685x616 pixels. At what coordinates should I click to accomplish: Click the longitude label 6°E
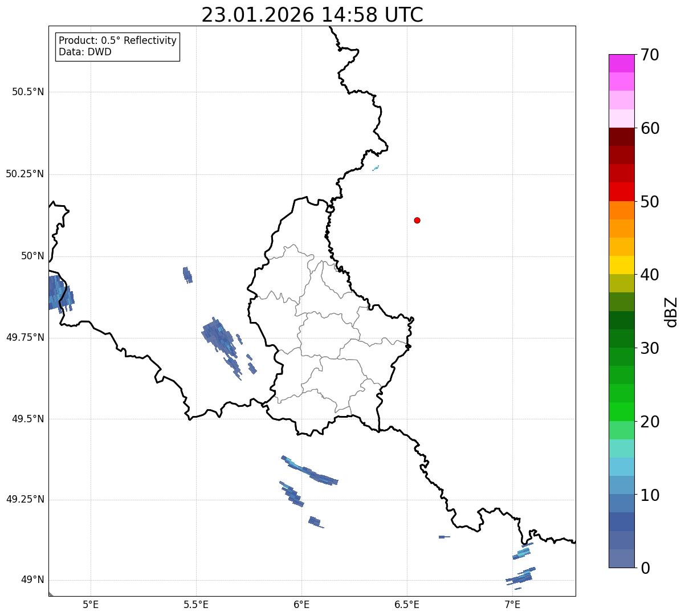point(301,604)
